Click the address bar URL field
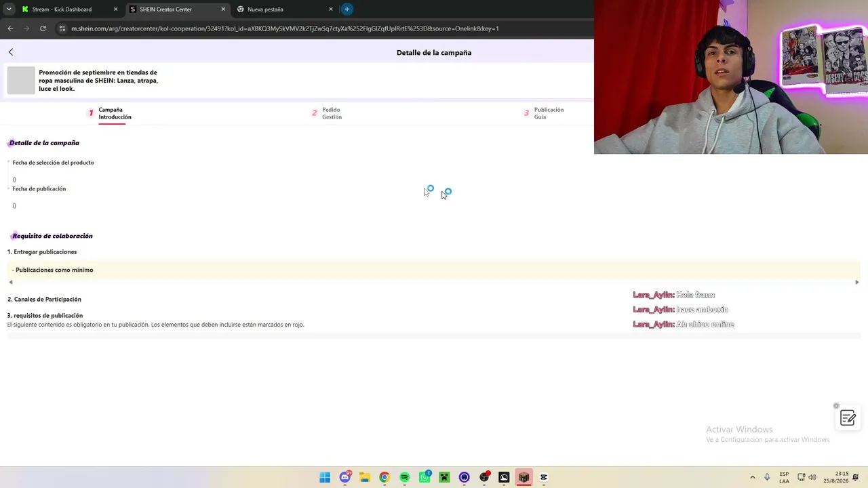 [285, 28]
